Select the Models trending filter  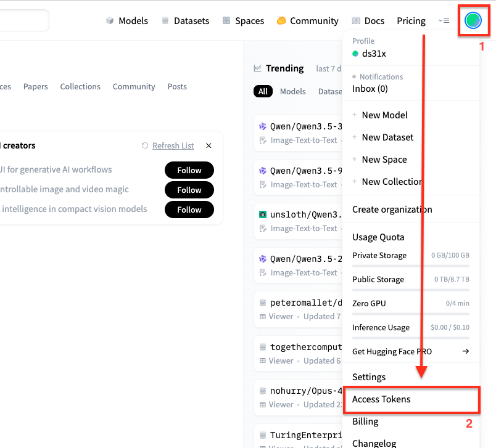292,91
